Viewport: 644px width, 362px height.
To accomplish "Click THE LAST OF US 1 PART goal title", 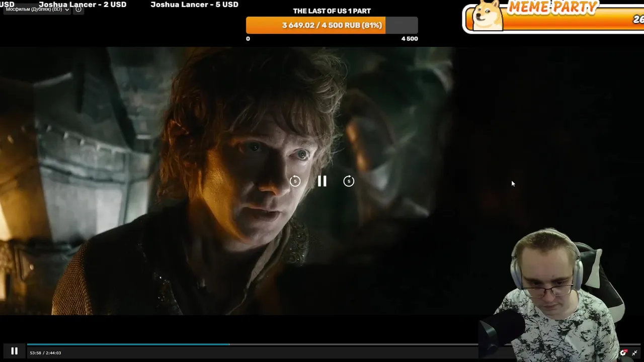I will 332,11.
